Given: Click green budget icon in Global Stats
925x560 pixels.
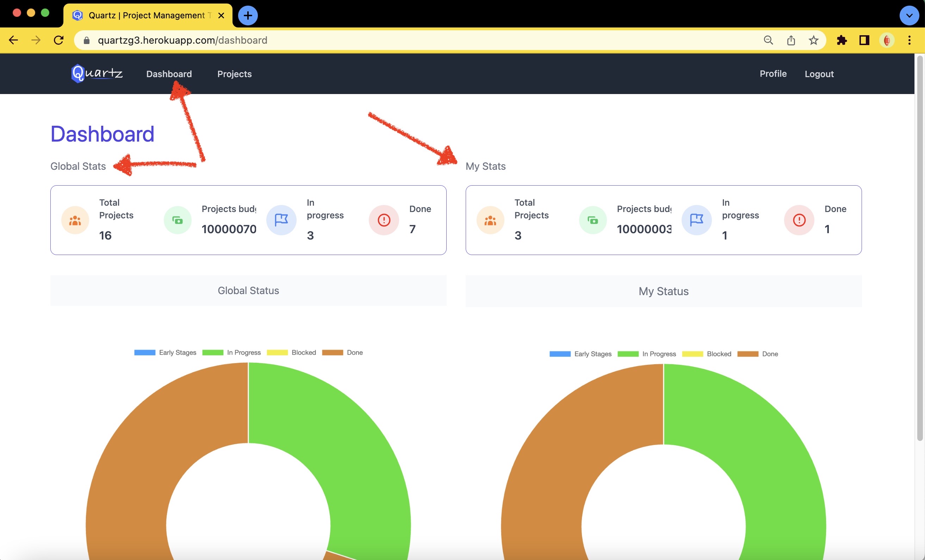Looking at the screenshot, I should pos(178,220).
